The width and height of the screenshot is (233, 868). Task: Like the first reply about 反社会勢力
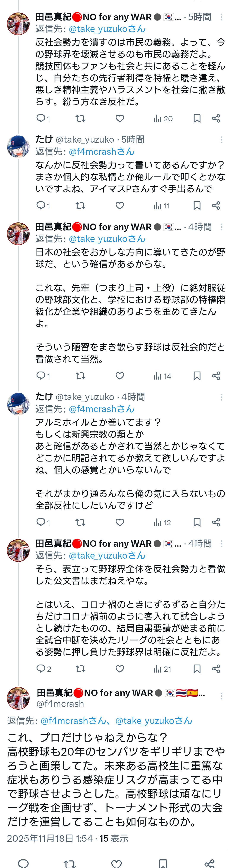point(120,118)
